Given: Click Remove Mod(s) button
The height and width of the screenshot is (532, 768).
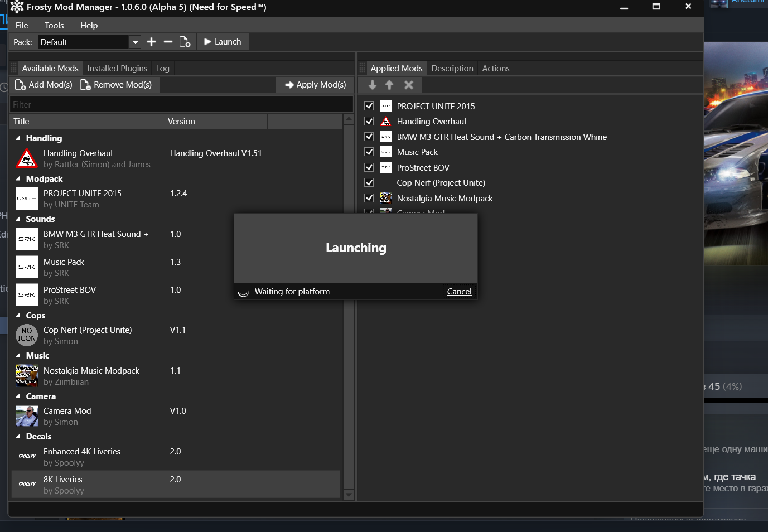Looking at the screenshot, I should tap(116, 85).
